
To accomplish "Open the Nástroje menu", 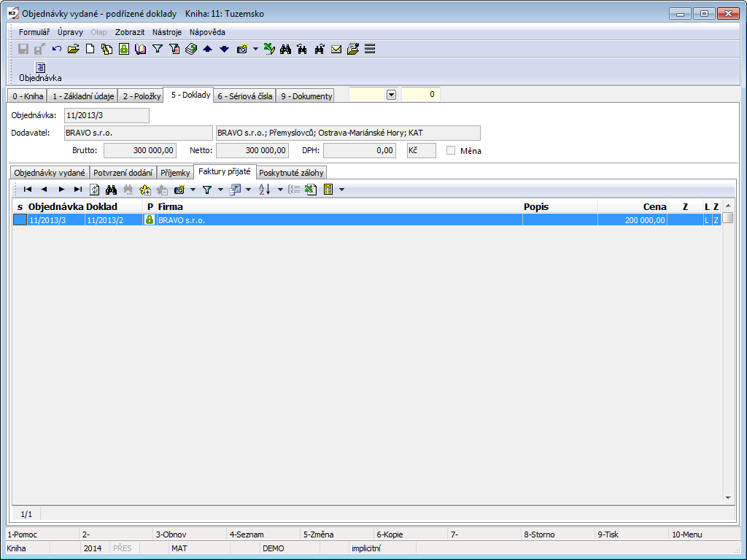I will (x=167, y=32).
